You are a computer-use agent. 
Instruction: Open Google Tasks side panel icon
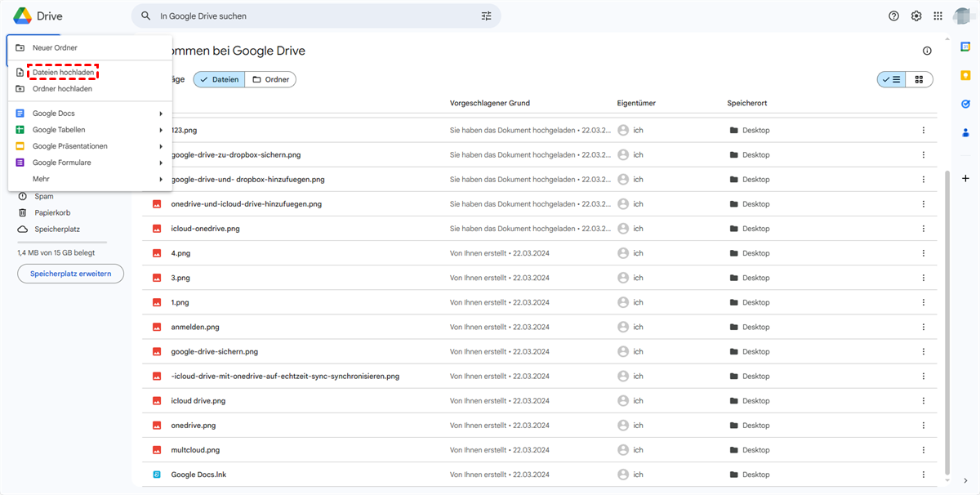(x=965, y=104)
